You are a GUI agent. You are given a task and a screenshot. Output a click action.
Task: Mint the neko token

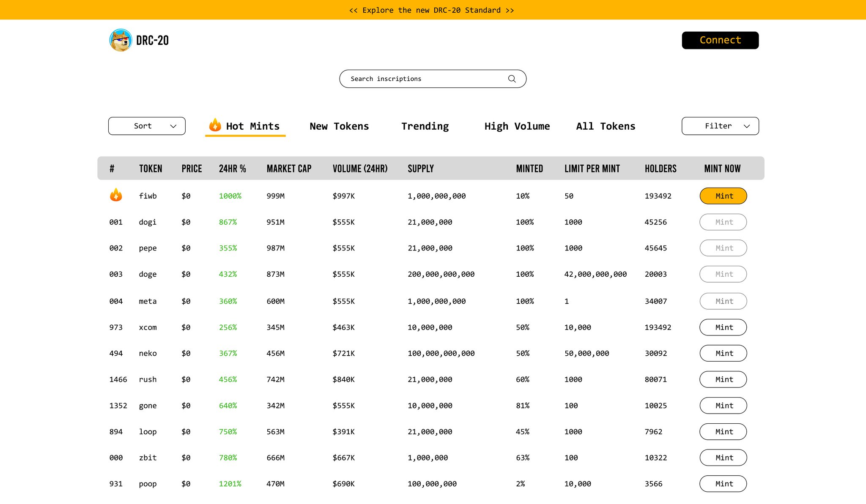[723, 353]
